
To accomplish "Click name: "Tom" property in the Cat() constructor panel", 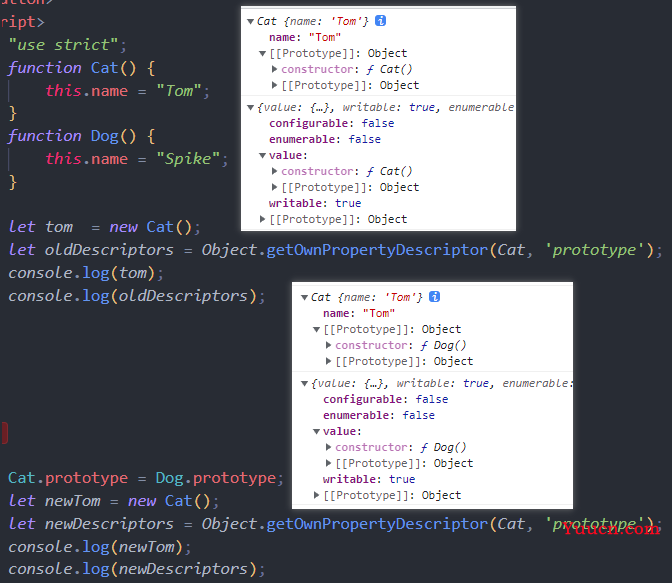I will coord(305,38).
